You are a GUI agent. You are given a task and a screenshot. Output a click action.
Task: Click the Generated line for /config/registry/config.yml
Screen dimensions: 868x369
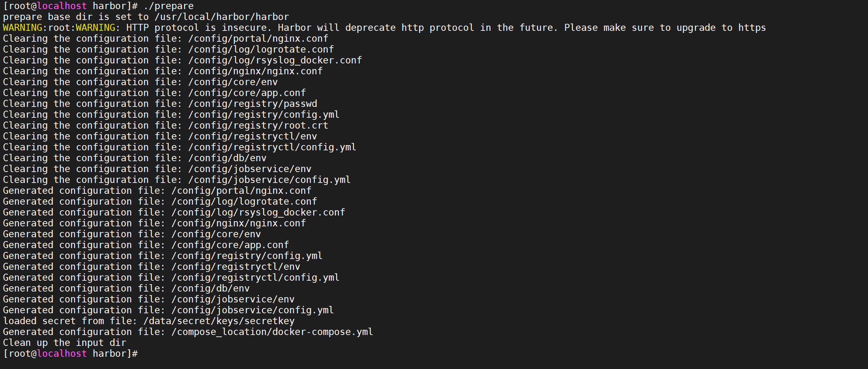coord(162,256)
